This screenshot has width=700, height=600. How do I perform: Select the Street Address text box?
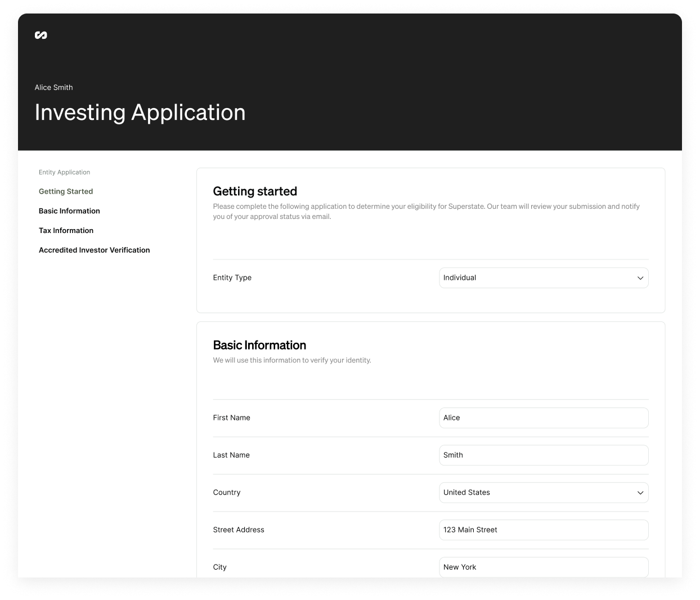coord(543,530)
